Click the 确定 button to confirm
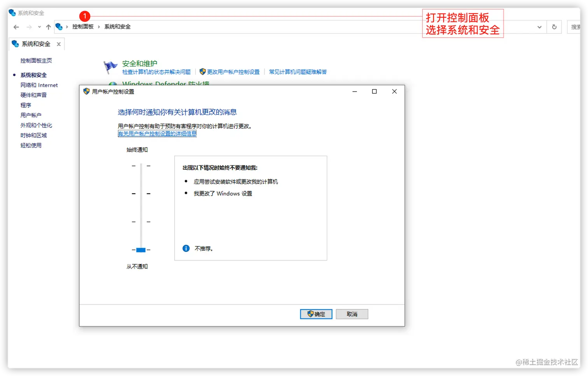588x376 pixels. click(316, 314)
